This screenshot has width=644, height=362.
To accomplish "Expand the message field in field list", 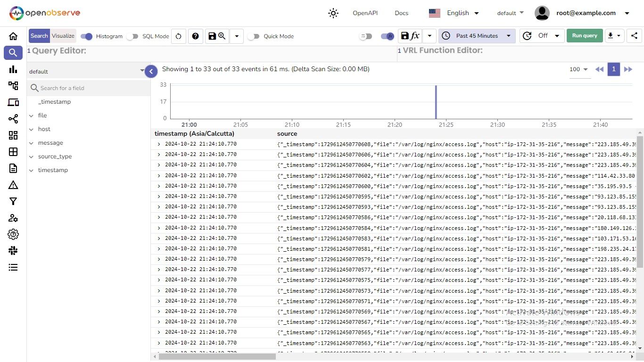I will 31,142.
